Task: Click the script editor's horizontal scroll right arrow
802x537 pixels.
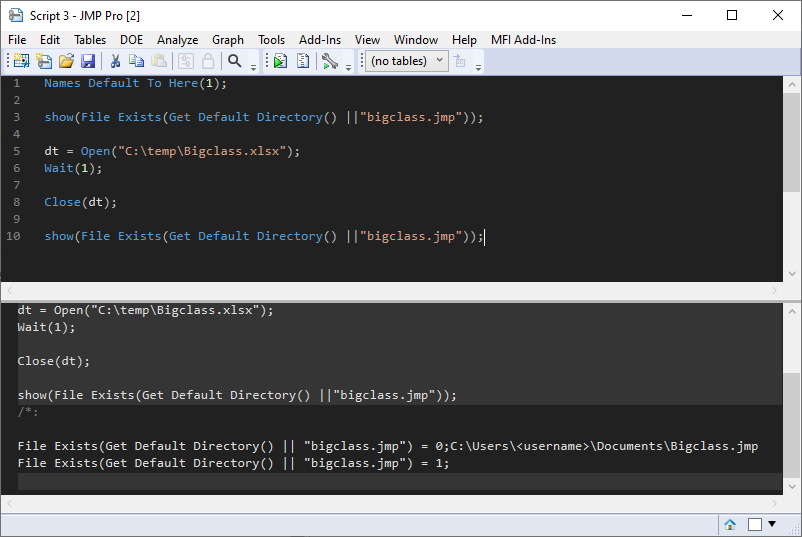Action: (x=774, y=290)
